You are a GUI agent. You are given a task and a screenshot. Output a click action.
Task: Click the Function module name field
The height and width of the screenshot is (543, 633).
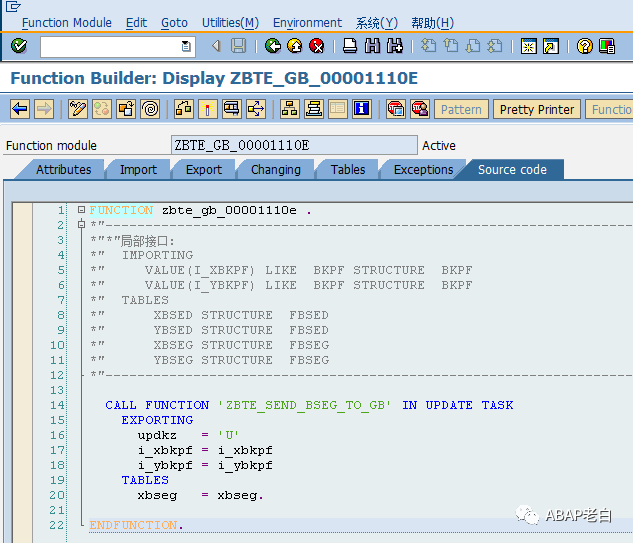294,145
